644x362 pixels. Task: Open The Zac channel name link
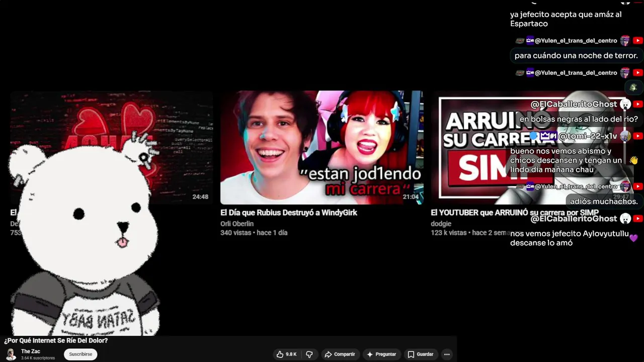tap(31, 351)
